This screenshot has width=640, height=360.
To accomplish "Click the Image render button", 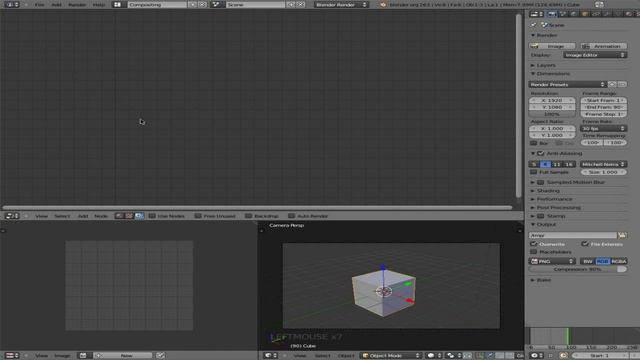I will [x=552, y=46].
